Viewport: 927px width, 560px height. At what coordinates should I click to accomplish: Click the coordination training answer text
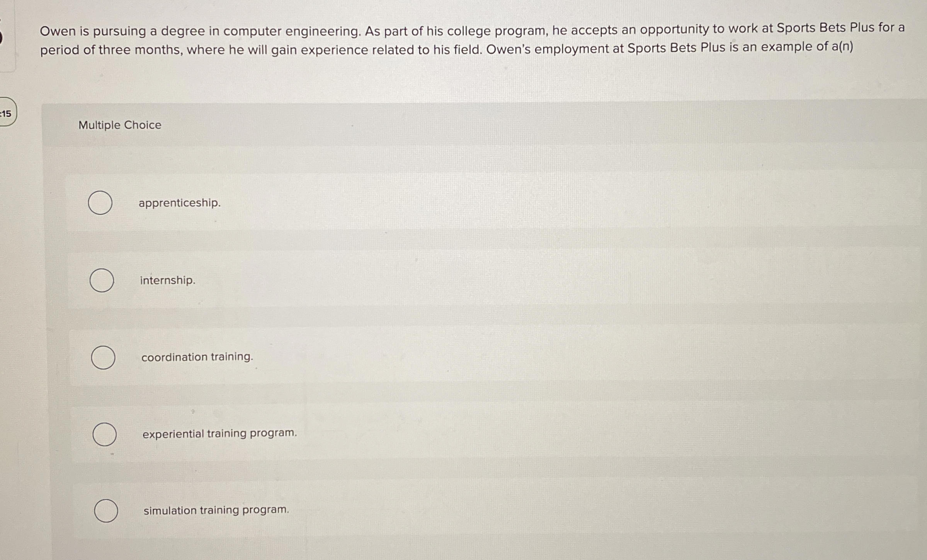coord(197,357)
